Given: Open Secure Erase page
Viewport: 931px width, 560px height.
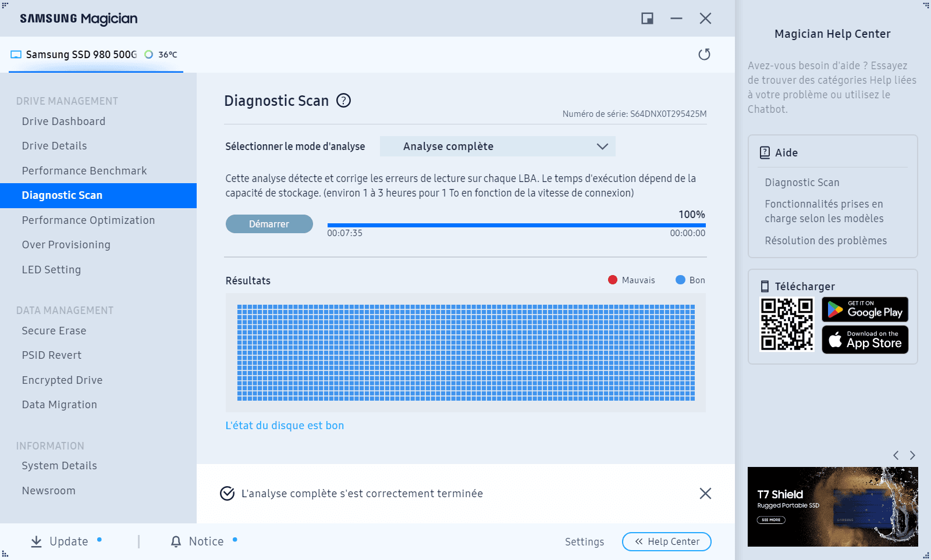Looking at the screenshot, I should coord(54,331).
